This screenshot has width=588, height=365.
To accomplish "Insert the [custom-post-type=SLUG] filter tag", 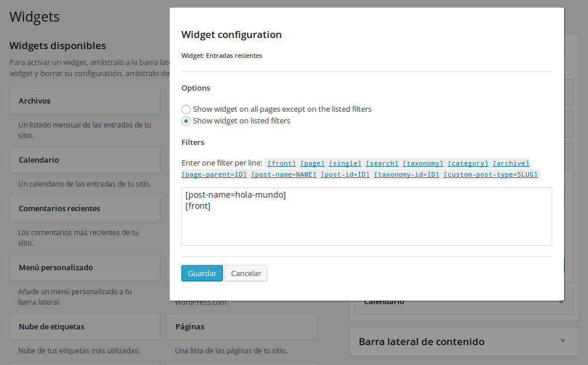I will point(490,174).
